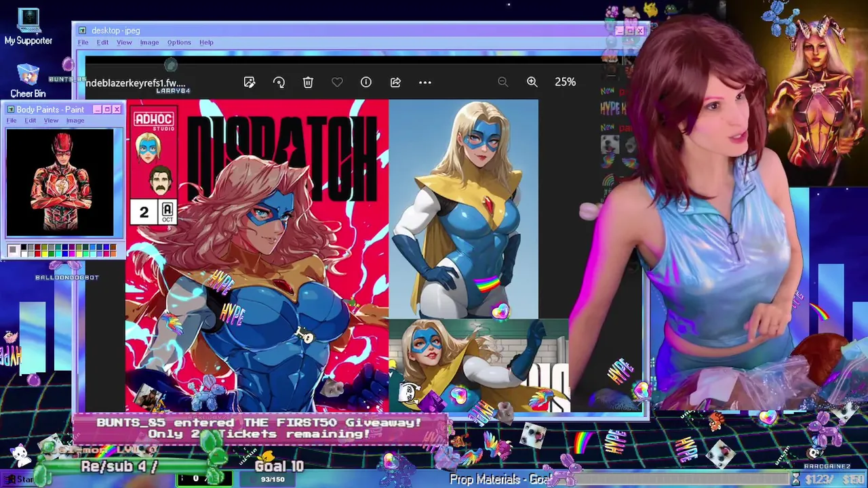868x488 pixels.
Task: Click the Prop Materials goal label
Action: point(502,479)
